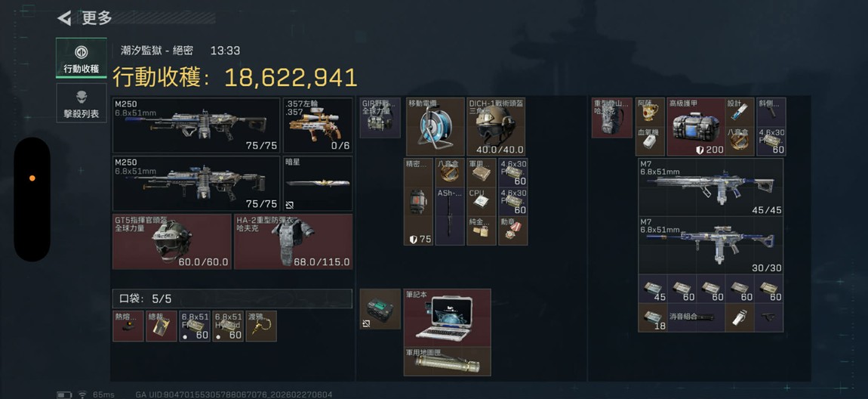
Task: Click the 消音組合 suppressor item
Action: click(x=697, y=317)
